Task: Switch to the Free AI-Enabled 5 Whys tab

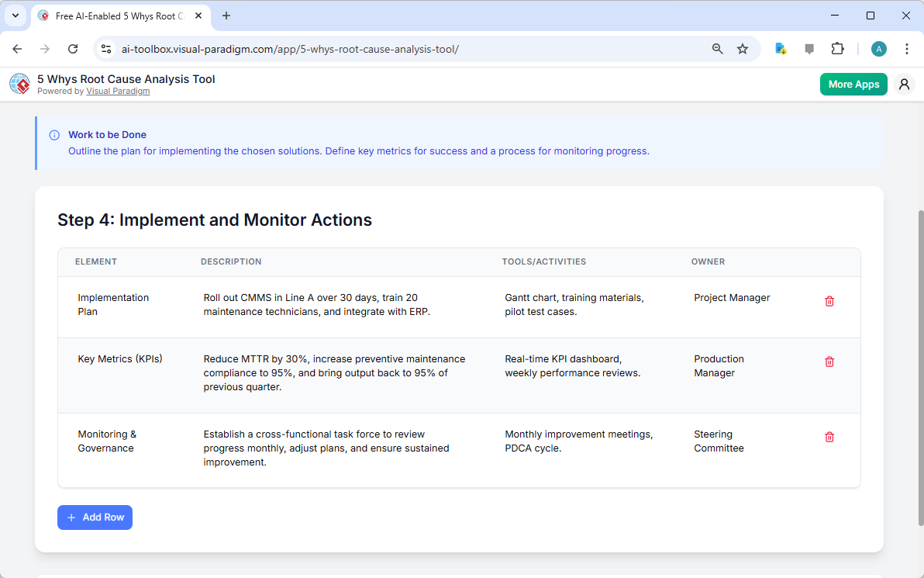Action: coord(116,16)
